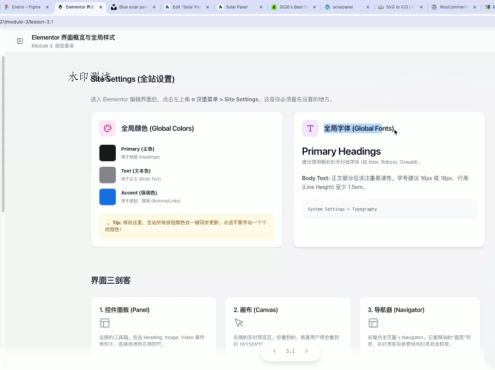Image resolution: width=495 pixels, height=370 pixels.
Task: Click the "Elementor 界面概览与全局样式" page title
Action: point(73,37)
